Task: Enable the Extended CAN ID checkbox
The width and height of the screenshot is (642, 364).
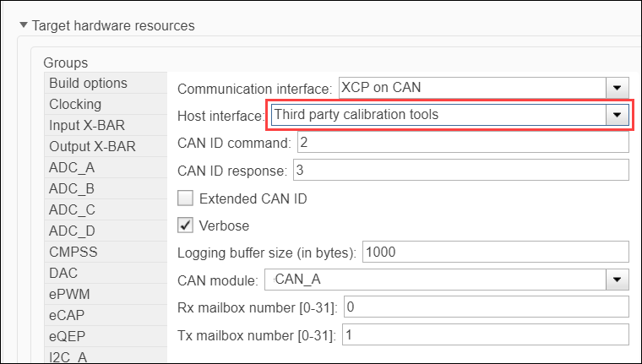Action: pyautogui.click(x=185, y=199)
